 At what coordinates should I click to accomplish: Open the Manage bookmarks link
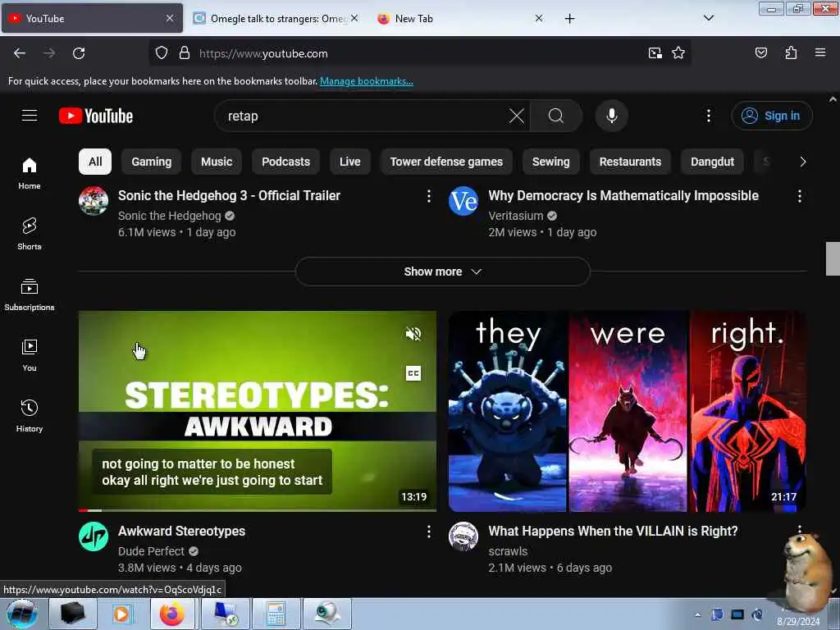[367, 81]
